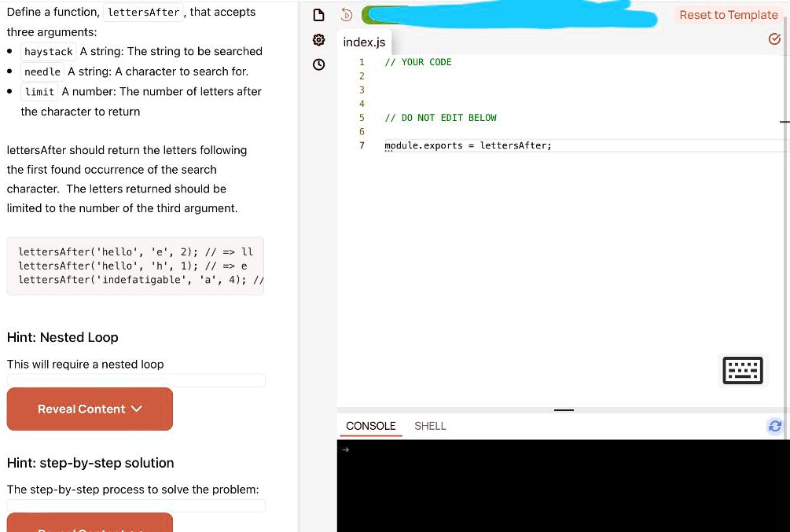Click the editor panel resize handle
The image size is (790, 532).
pyautogui.click(x=564, y=409)
